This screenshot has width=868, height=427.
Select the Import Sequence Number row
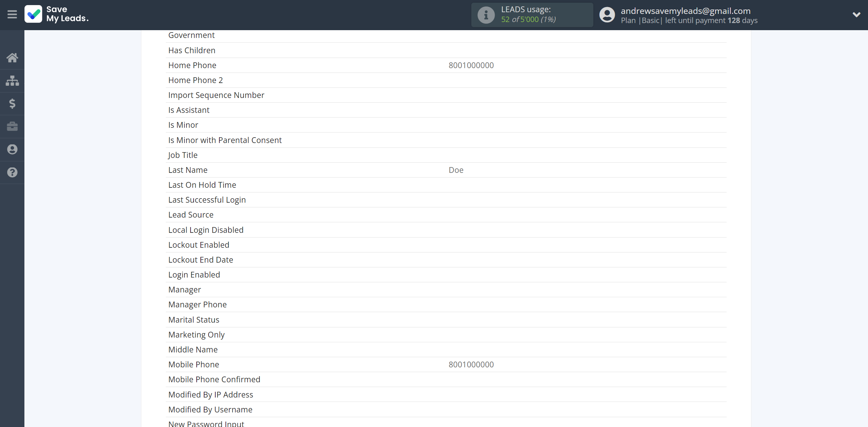click(x=446, y=95)
